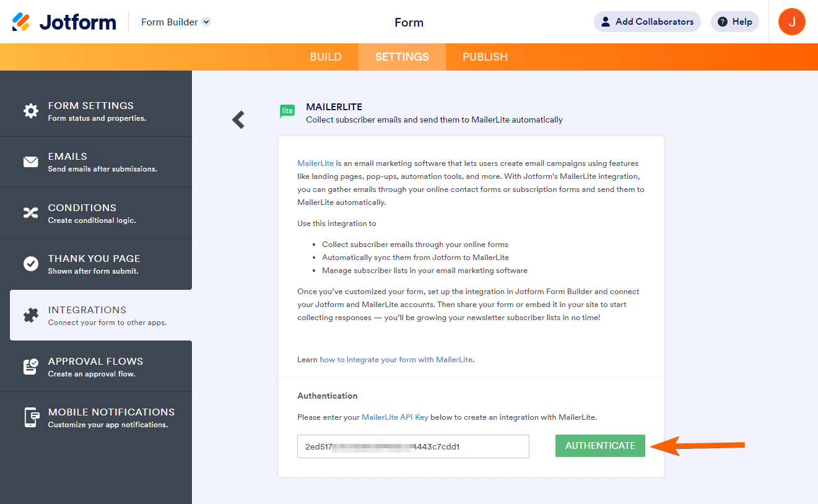Click the Emails envelope icon

tap(31, 162)
